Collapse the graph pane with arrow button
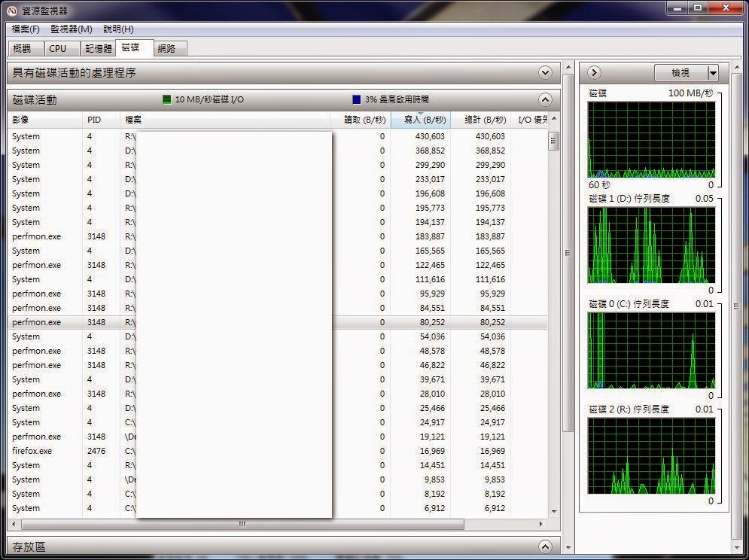This screenshot has width=749, height=560. [594, 72]
